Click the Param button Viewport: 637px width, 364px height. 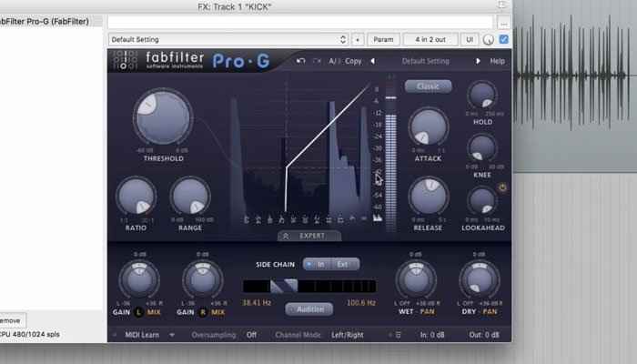point(383,39)
